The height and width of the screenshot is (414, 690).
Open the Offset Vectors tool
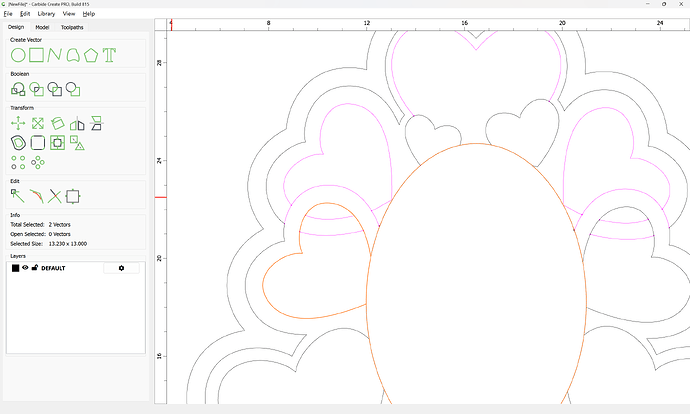point(18,143)
